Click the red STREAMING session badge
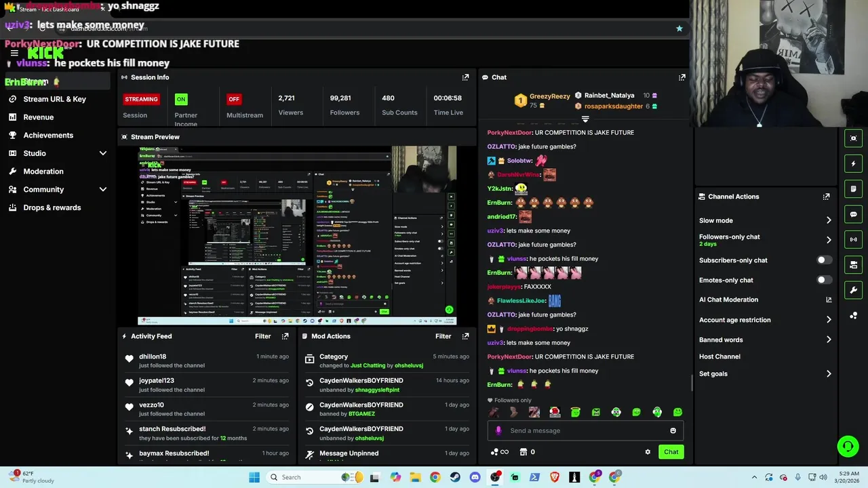This screenshot has width=868, height=488. point(141,99)
